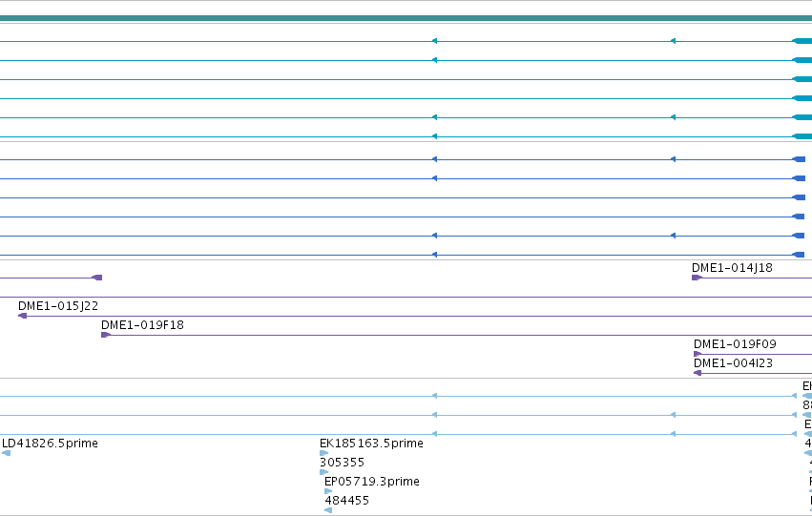This screenshot has width=812, height=516.
Task: Click the purple arrowhead beneath DME1-015J22
Action: (x=22, y=316)
